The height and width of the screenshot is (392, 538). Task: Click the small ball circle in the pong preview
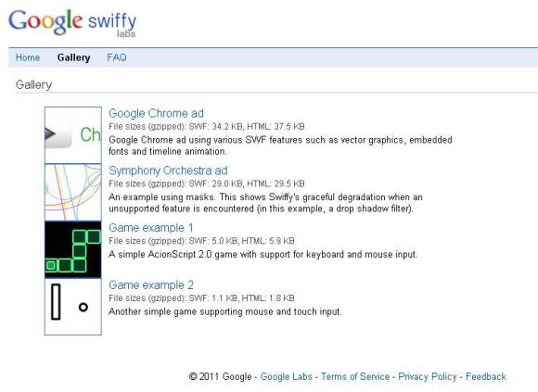click(83, 307)
